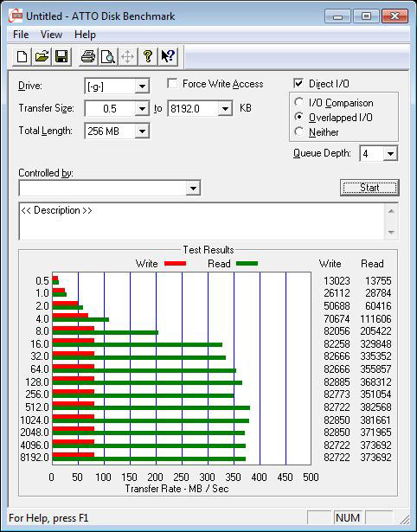Viewport: 417px width, 532px height.
Task: Open the View menu
Action: coord(51,35)
